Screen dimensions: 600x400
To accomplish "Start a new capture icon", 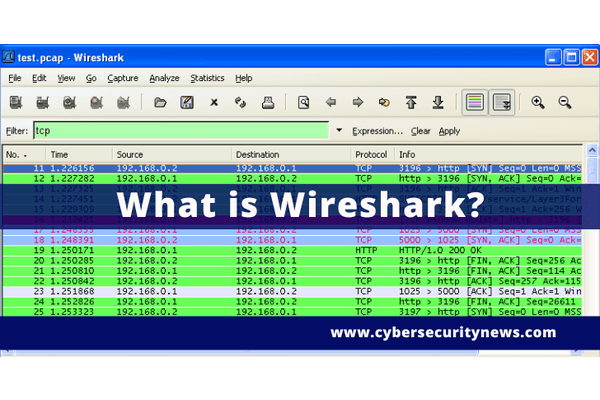I will pyautogui.click(x=70, y=102).
